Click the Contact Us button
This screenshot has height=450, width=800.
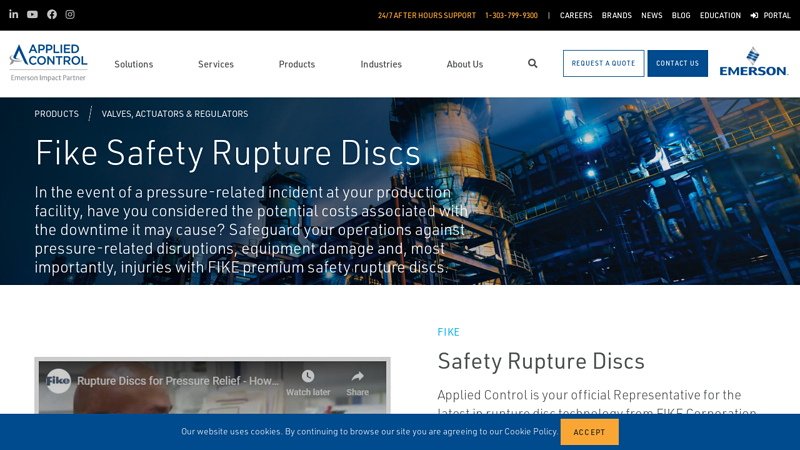coord(678,63)
